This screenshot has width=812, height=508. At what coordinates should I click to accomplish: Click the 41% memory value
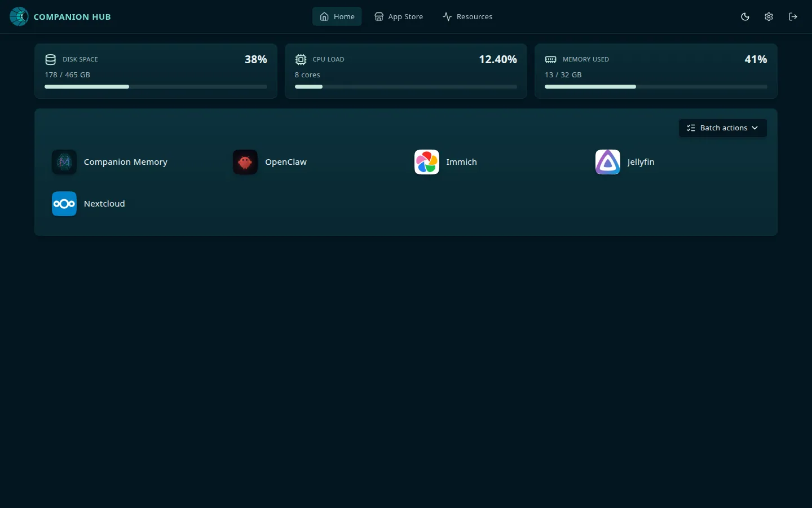tap(756, 59)
